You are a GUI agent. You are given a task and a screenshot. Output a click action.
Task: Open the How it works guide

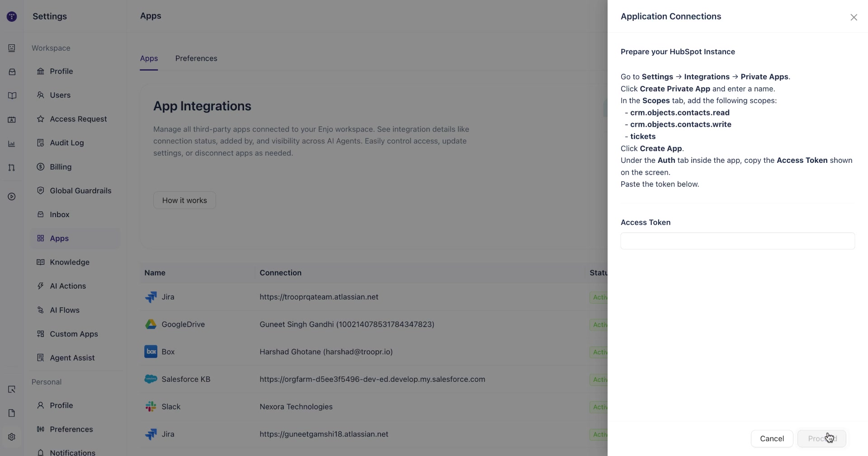[184, 200]
